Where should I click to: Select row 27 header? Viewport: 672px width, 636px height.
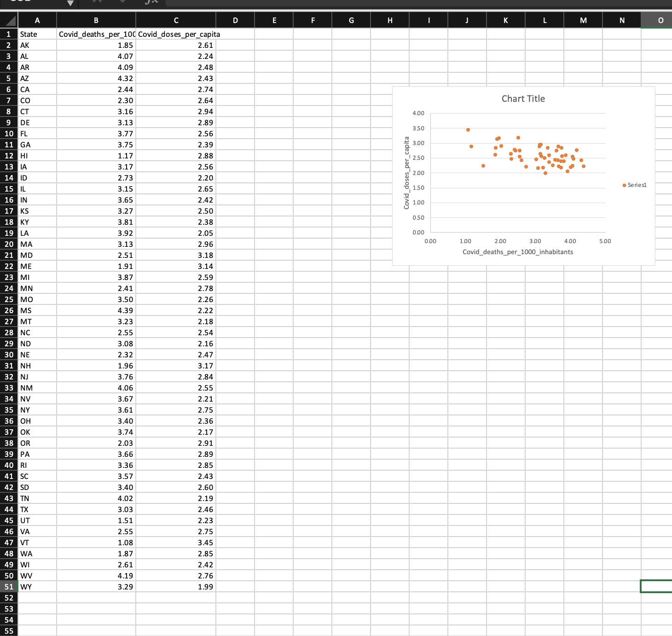click(9, 321)
